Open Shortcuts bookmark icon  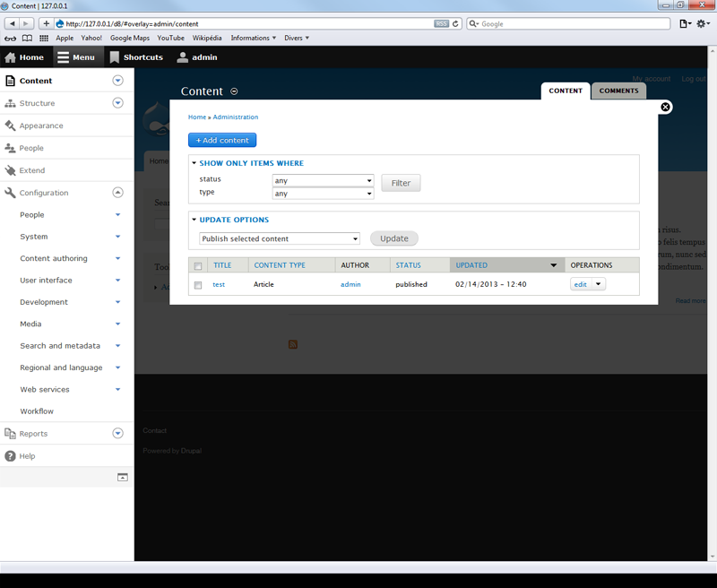(115, 57)
